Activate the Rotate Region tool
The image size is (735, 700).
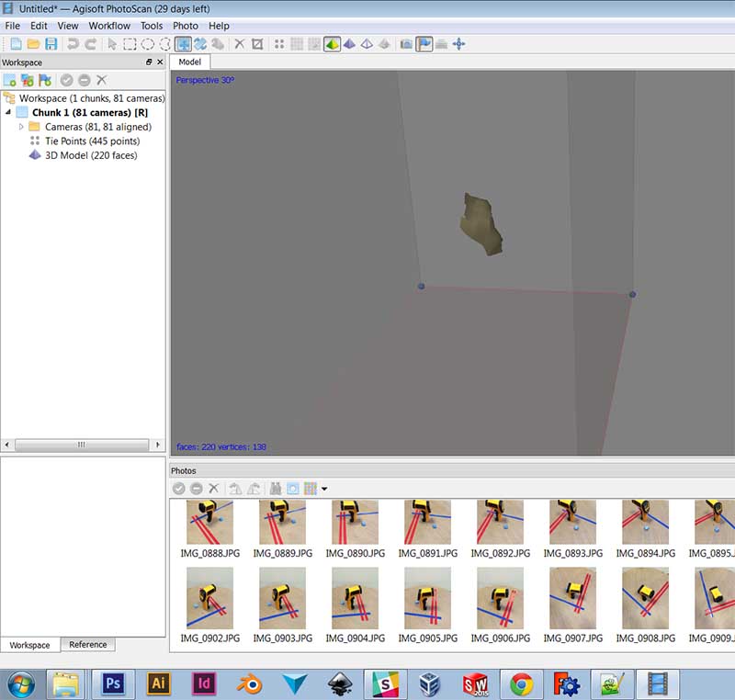[200, 44]
